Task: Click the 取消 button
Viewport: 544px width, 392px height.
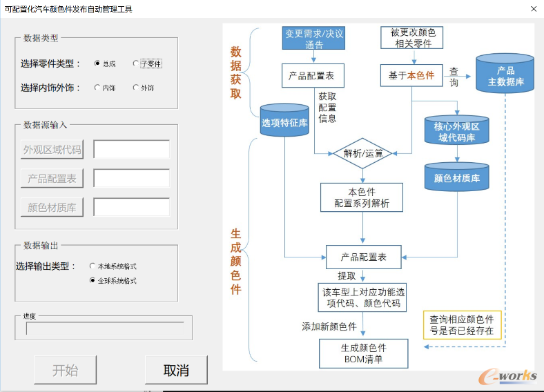Action: [x=176, y=370]
